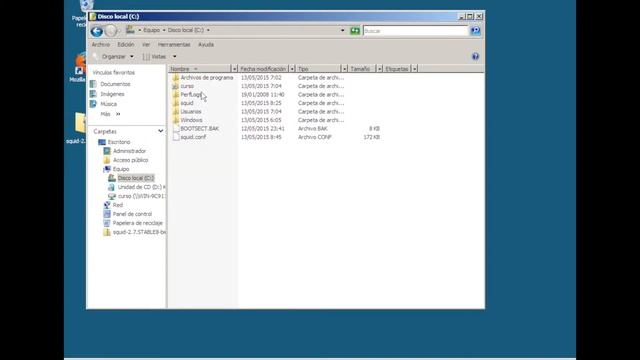Open the Vistas dropdown arrow
Viewport: 640px width, 360px height.
(x=175, y=56)
